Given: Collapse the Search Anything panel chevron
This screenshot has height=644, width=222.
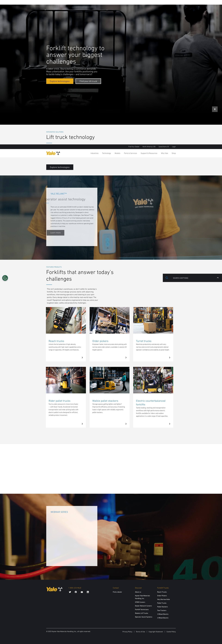Looking at the screenshot, I should tap(218, 278).
